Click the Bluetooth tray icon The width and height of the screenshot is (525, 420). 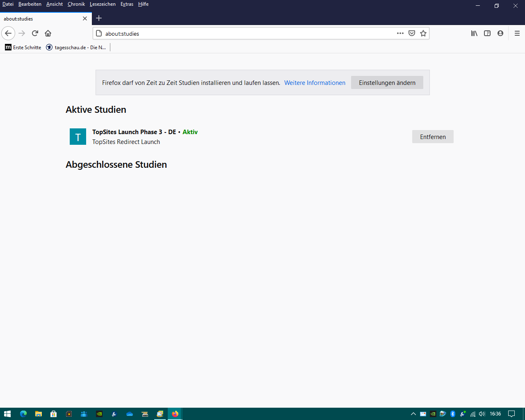453,414
